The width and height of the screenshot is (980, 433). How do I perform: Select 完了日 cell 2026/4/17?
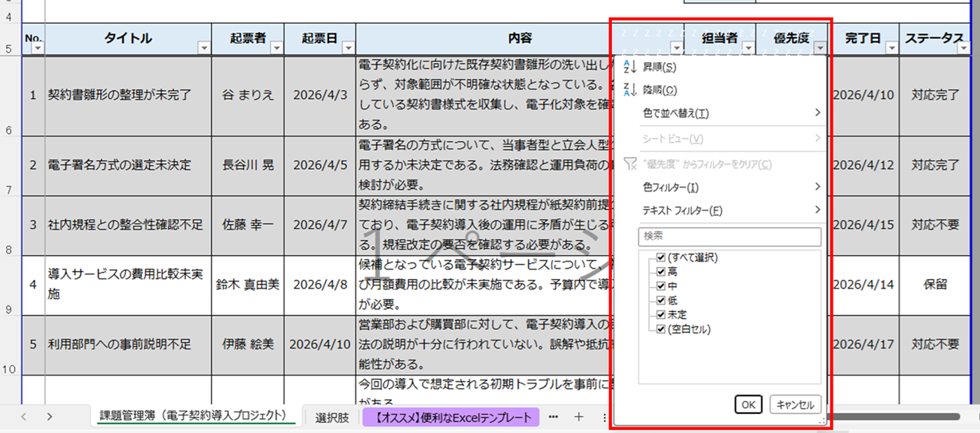tap(863, 344)
